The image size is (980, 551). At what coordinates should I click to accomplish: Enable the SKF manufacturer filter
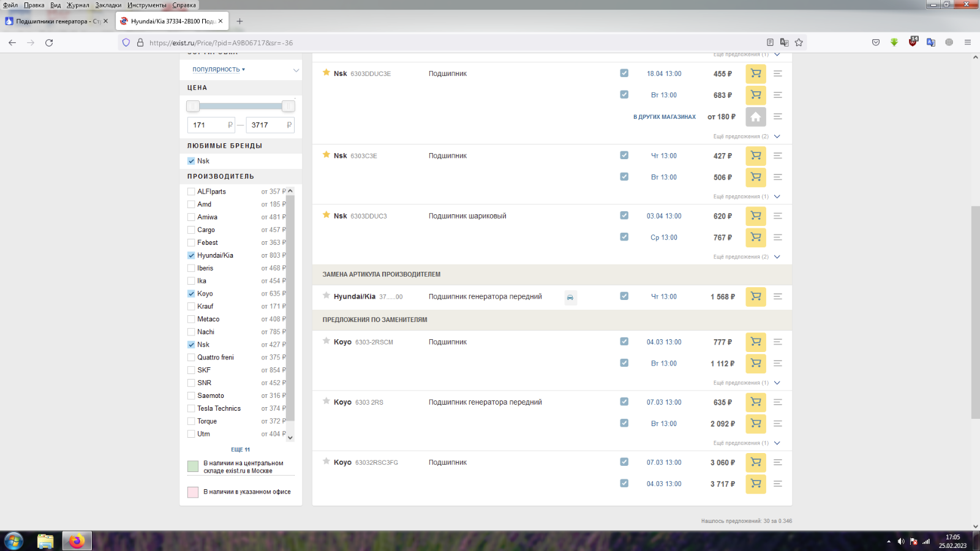pos(191,370)
